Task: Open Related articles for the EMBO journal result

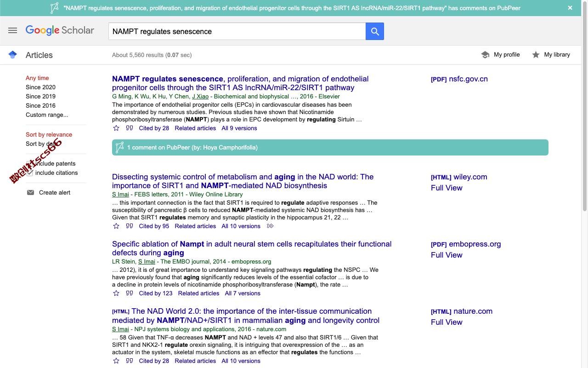Action: point(199,293)
